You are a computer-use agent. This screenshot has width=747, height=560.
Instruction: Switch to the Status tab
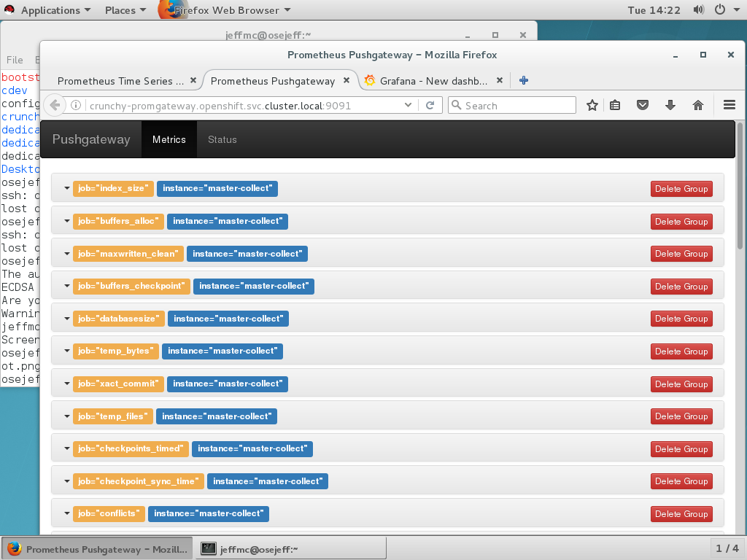click(x=222, y=139)
